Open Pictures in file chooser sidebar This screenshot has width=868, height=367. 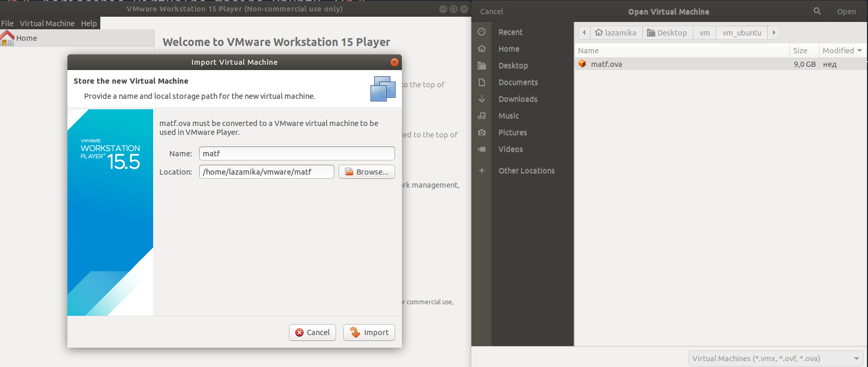513,132
